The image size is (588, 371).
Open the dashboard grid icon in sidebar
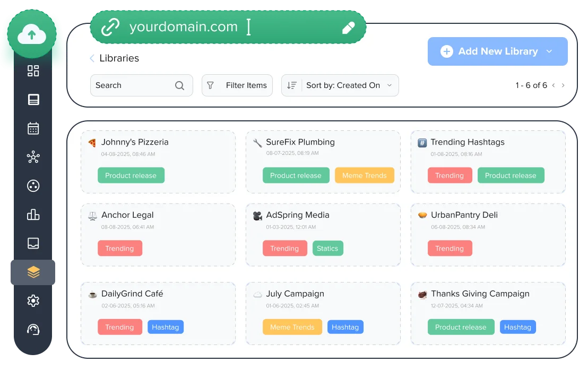tap(33, 71)
